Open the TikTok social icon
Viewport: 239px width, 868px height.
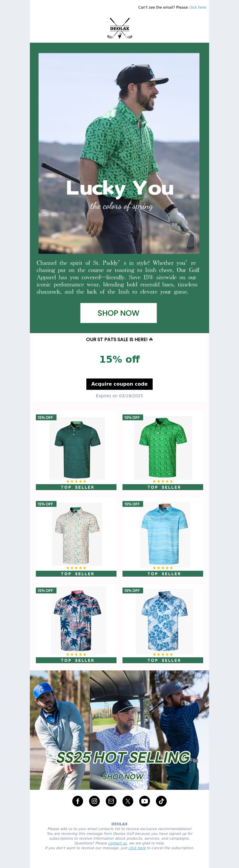[x=161, y=801]
